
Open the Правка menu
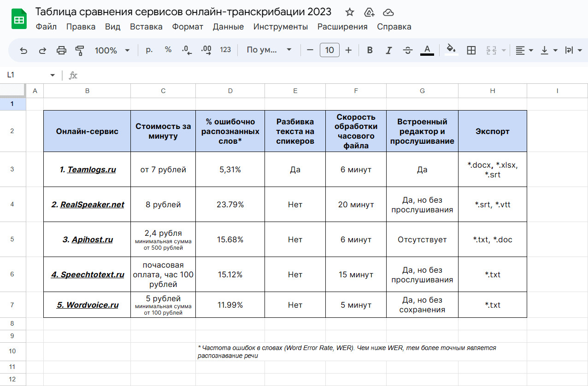tap(81, 27)
